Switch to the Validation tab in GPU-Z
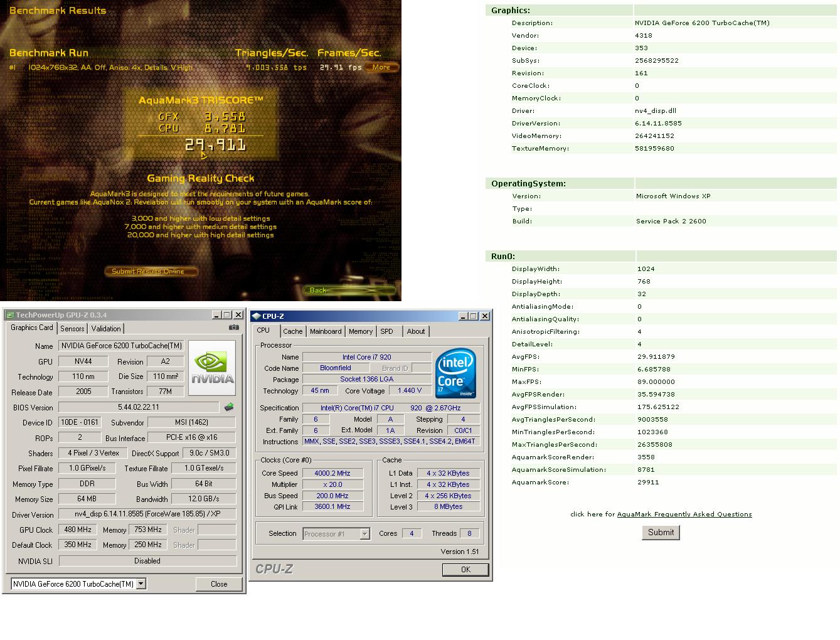 pos(106,329)
